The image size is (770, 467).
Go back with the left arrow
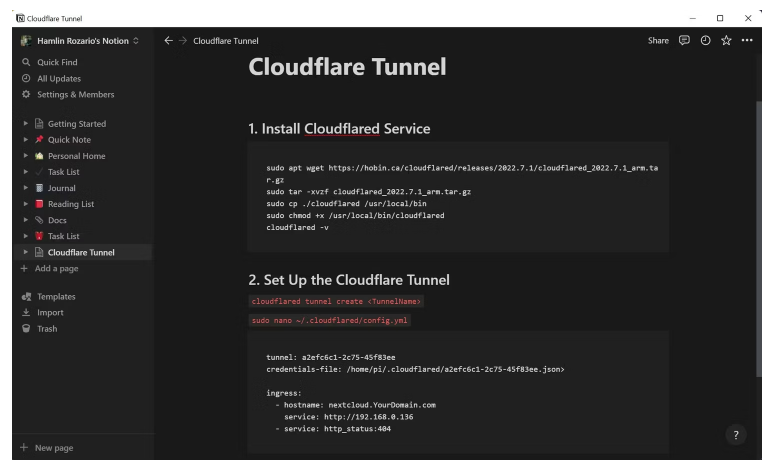(168, 40)
